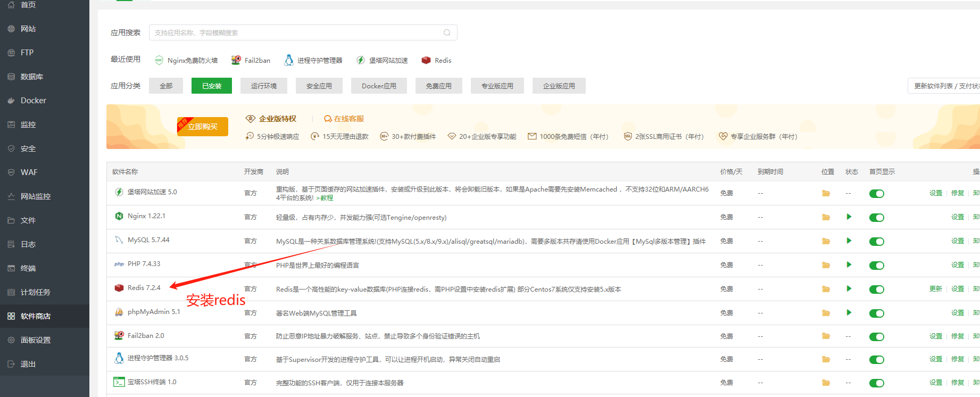
Task: Open recently used 进程守护管理器 shortcut
Action: point(313,60)
